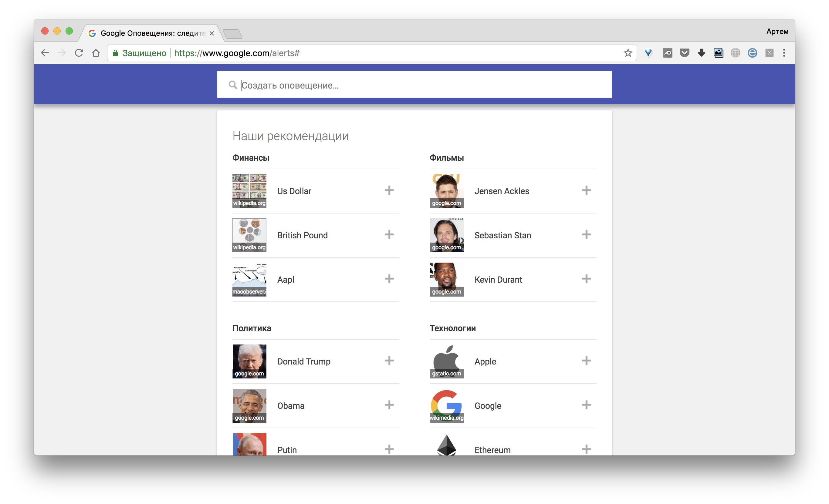
Task: Focus the Создать оповещение search field
Action: click(414, 84)
